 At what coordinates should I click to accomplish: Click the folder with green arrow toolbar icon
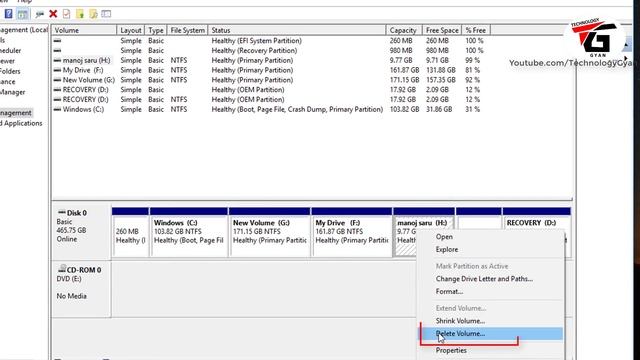[80, 14]
